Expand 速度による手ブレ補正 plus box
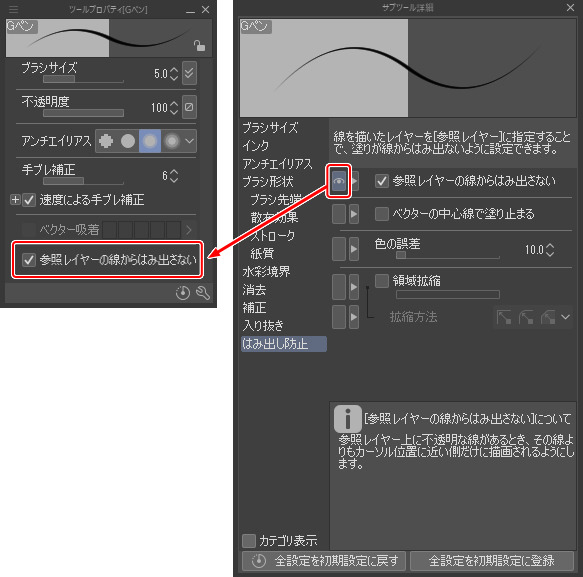Image resolution: width=583 pixels, height=577 pixels. pos(15,200)
